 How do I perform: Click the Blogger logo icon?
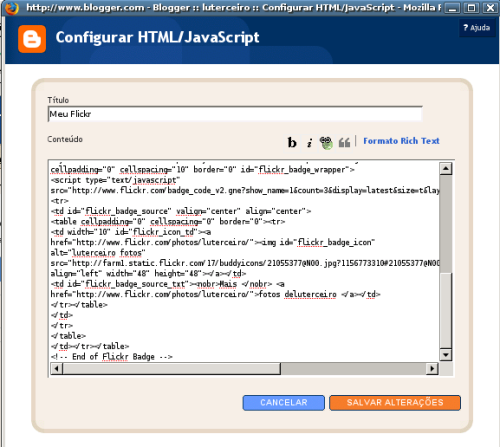tap(32, 39)
